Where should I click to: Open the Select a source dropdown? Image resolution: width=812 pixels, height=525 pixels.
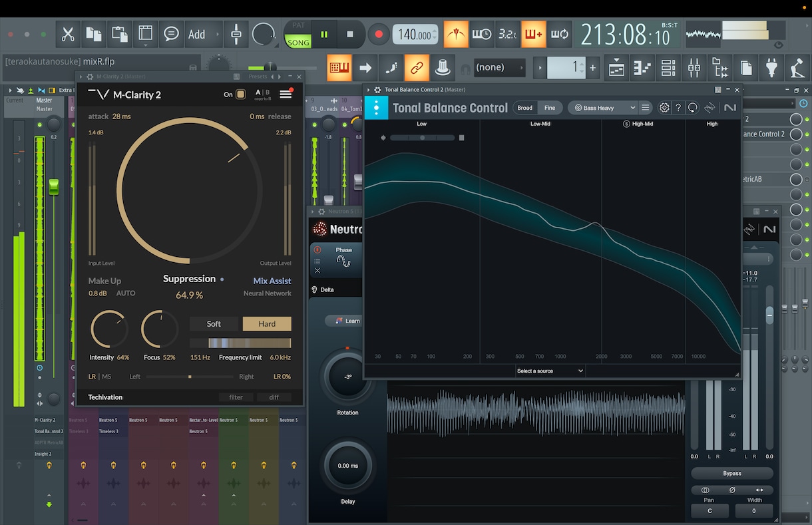click(550, 371)
